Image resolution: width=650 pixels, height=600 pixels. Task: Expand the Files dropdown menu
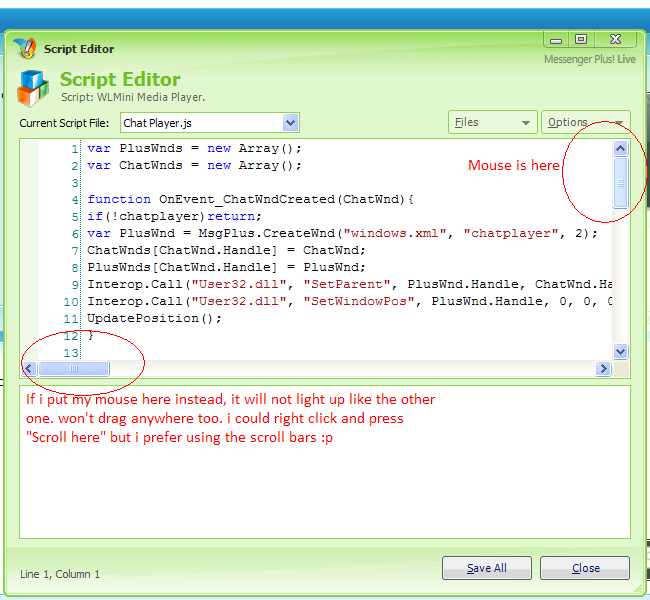(493, 123)
